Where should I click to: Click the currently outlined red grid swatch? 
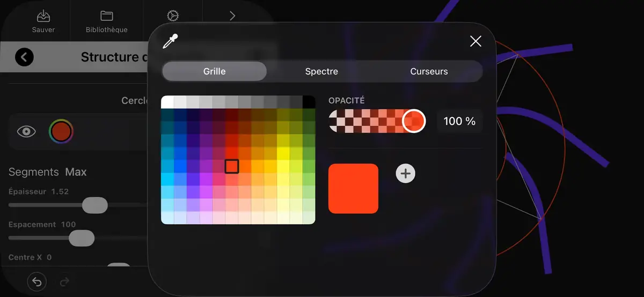click(x=232, y=166)
